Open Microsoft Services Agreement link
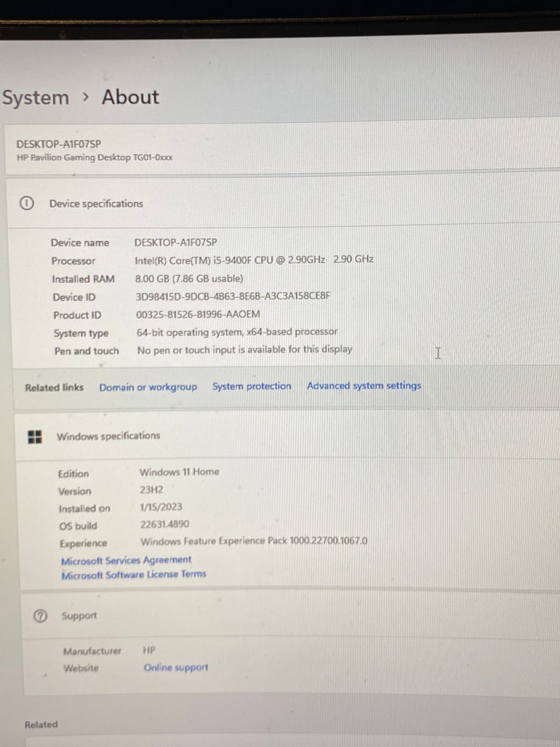Screen dimensions: 560x747 coord(126,560)
